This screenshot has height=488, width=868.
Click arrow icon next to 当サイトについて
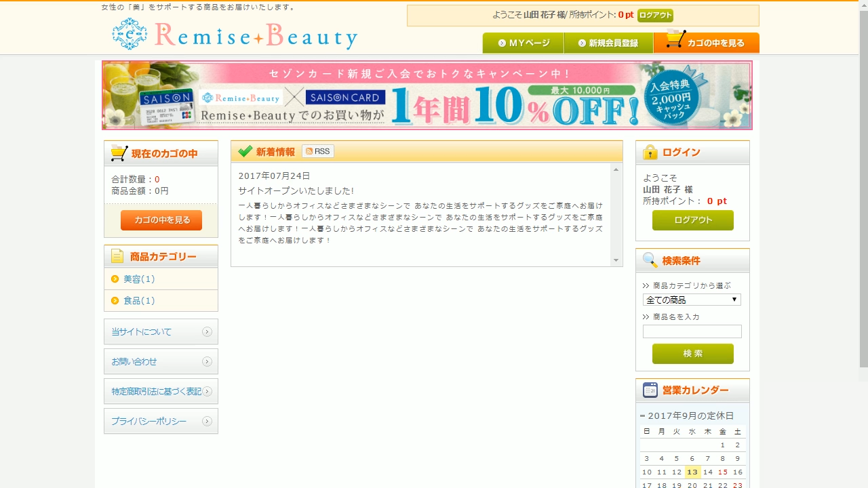[207, 332]
